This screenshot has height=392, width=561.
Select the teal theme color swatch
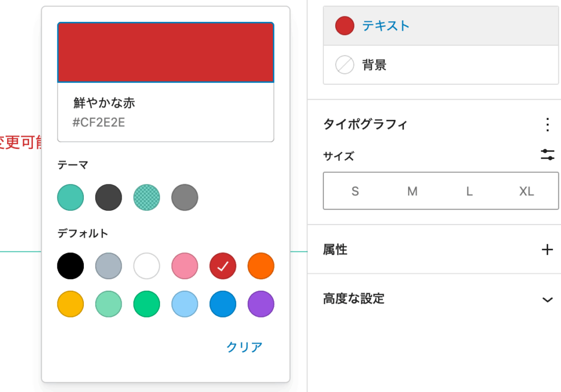click(x=71, y=198)
